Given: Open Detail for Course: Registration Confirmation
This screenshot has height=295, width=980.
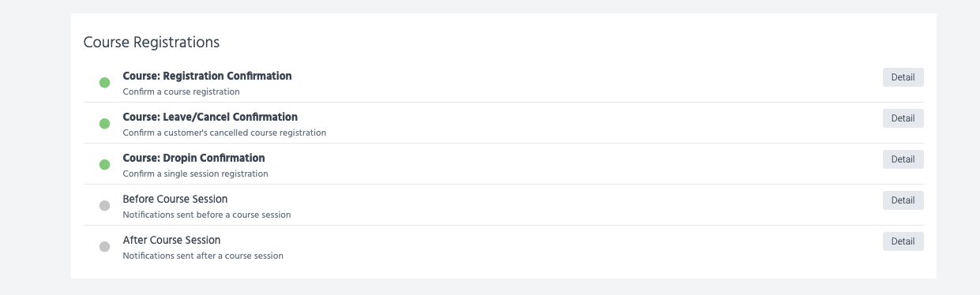Looking at the screenshot, I should 903,77.
